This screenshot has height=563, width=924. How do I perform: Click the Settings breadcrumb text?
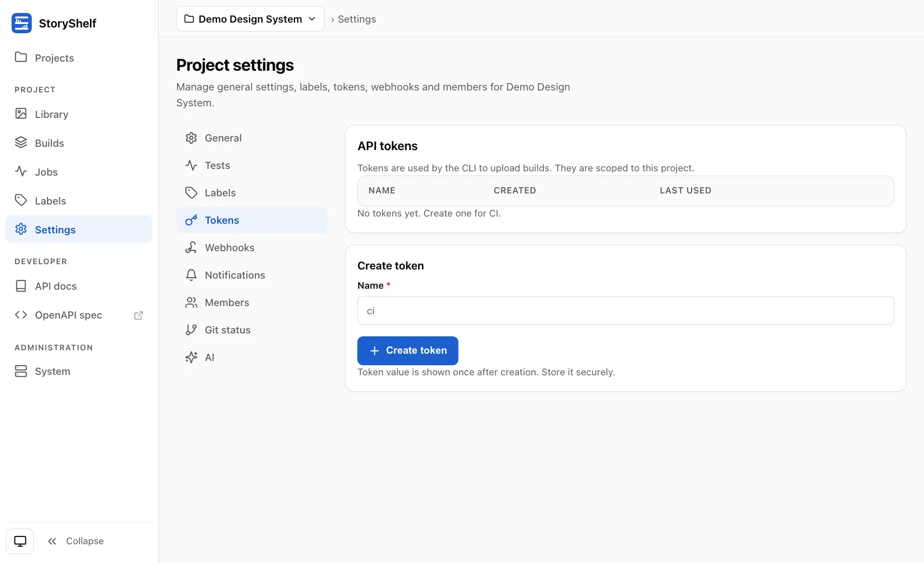(x=357, y=19)
